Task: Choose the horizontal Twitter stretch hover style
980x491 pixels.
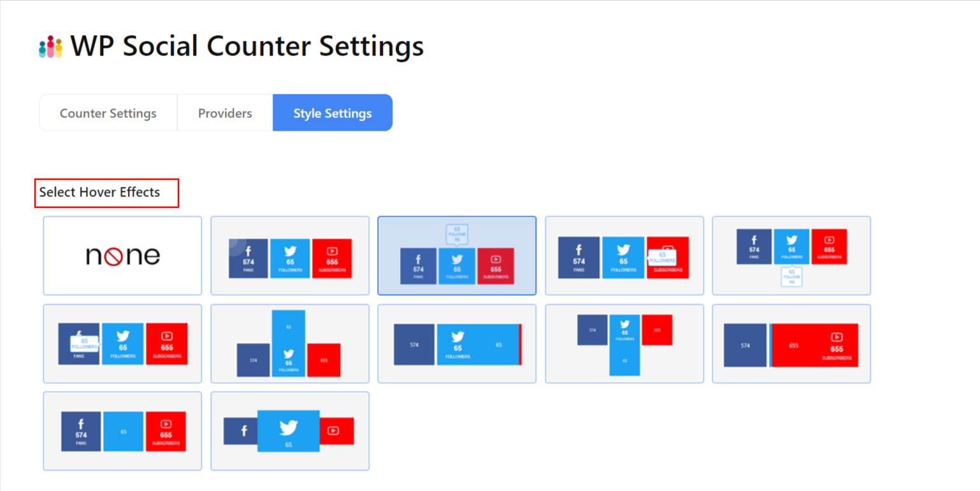Action: coord(457,343)
